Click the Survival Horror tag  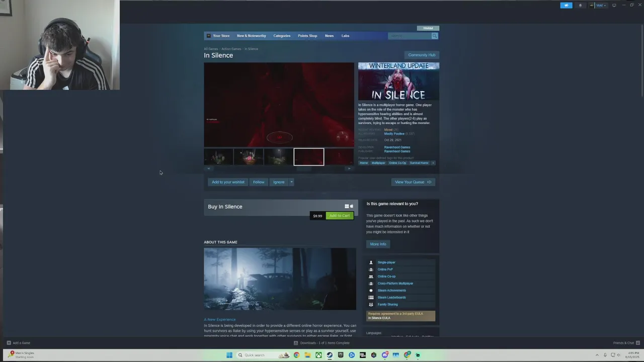coord(419,163)
